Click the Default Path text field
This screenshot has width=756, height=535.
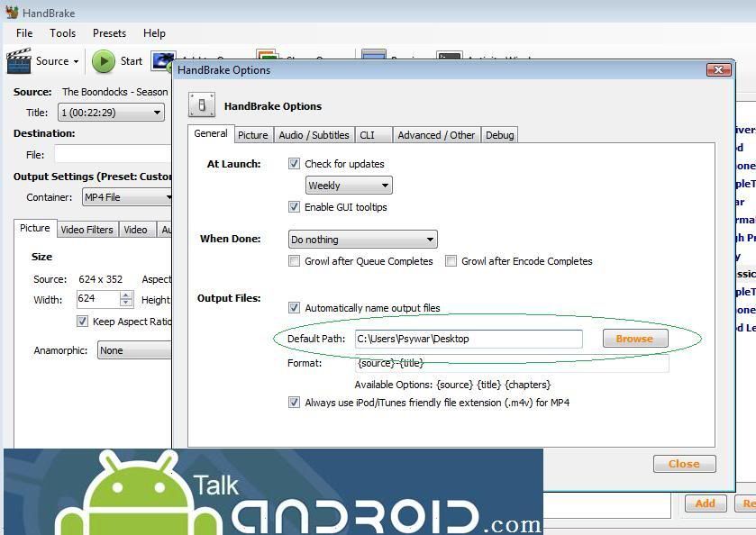pyautogui.click(x=469, y=339)
